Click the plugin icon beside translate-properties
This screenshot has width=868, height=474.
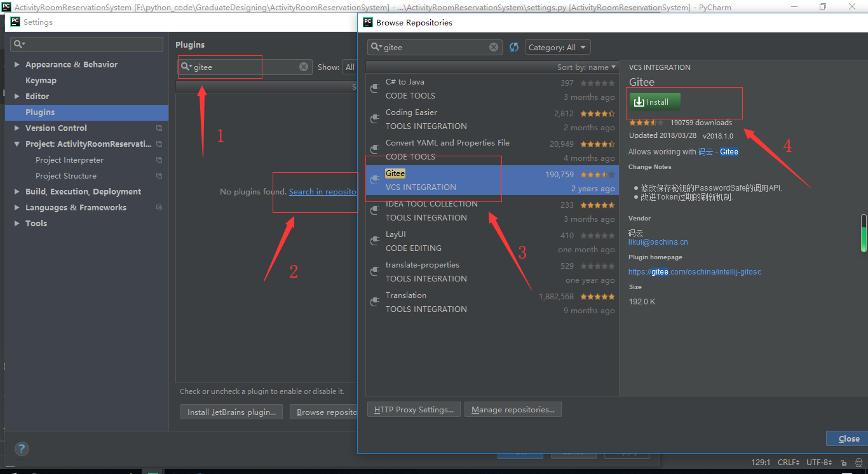[x=375, y=271]
